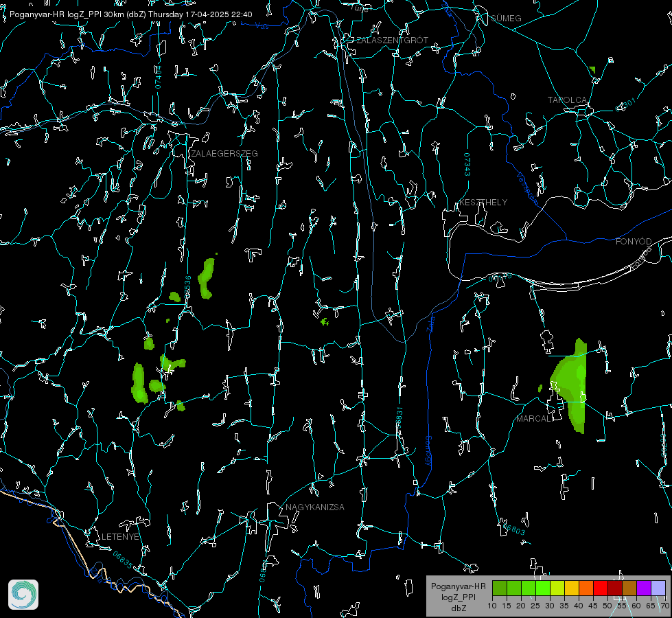The image size is (672, 618).
Task: Pick the 50-55 dBZ dark red legend swatch
Action: [x=614, y=588]
